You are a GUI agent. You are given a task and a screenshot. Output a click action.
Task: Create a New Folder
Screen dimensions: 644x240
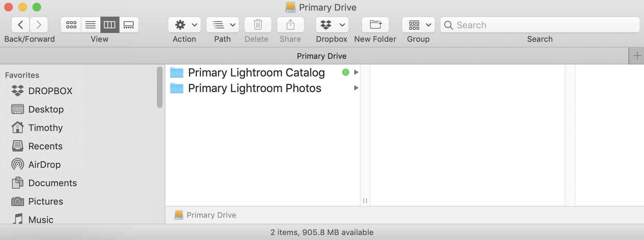[375, 25]
